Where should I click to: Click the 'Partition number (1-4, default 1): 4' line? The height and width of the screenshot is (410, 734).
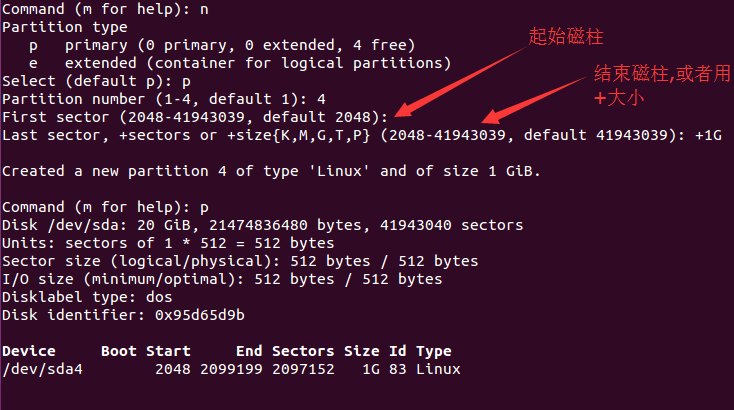[164, 99]
